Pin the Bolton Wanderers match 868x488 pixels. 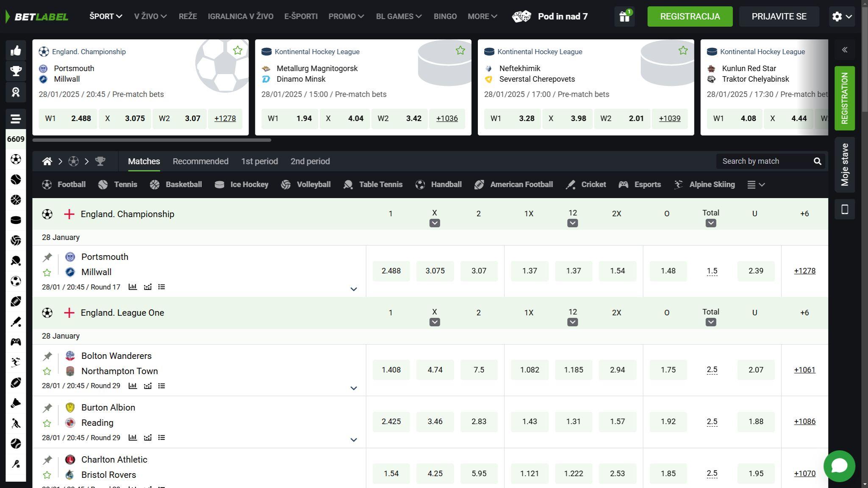47,356
